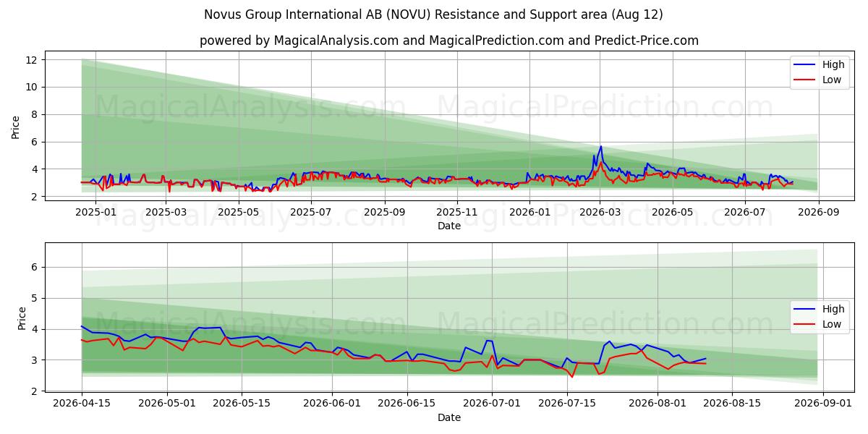
Task: Click the '2025-11' tick label
Action: coord(456,212)
